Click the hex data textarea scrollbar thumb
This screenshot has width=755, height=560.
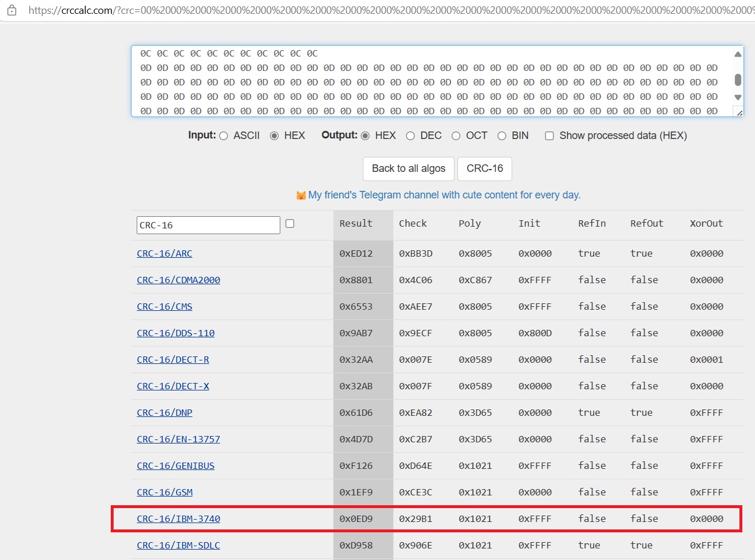[738, 80]
